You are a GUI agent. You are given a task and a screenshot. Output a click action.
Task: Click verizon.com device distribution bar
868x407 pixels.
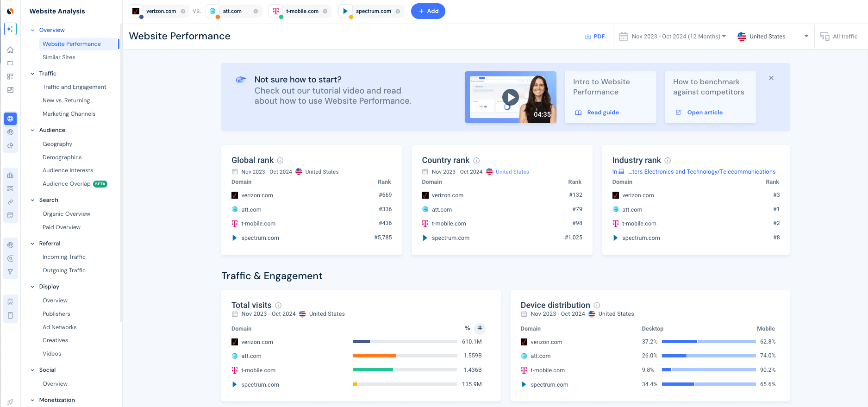click(x=709, y=342)
